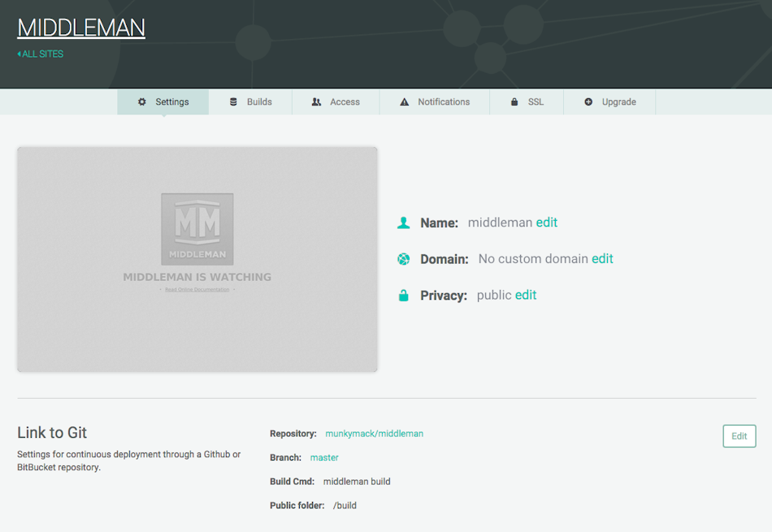Image resolution: width=772 pixels, height=532 pixels.
Task: Click the green lock icon next to Privacy
Action: tap(404, 296)
